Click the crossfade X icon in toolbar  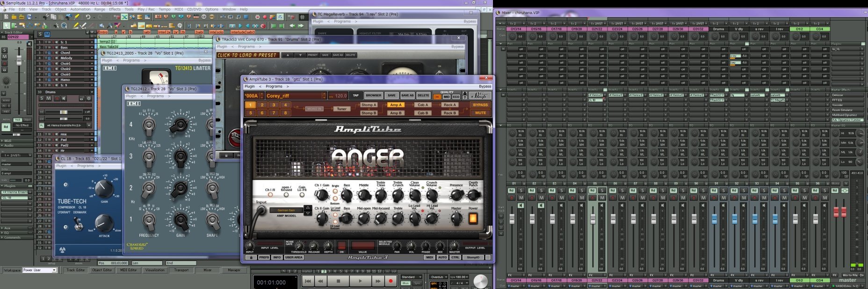click(124, 17)
